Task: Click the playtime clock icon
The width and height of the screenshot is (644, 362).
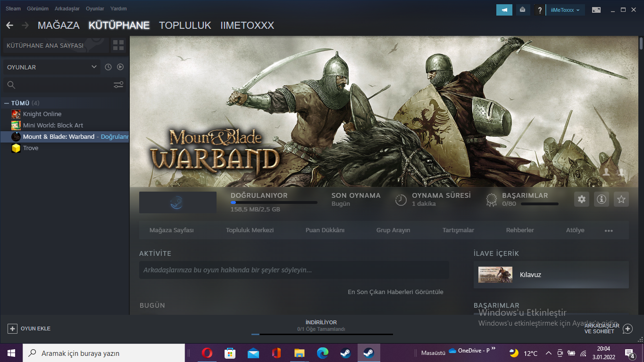Action: click(x=401, y=200)
